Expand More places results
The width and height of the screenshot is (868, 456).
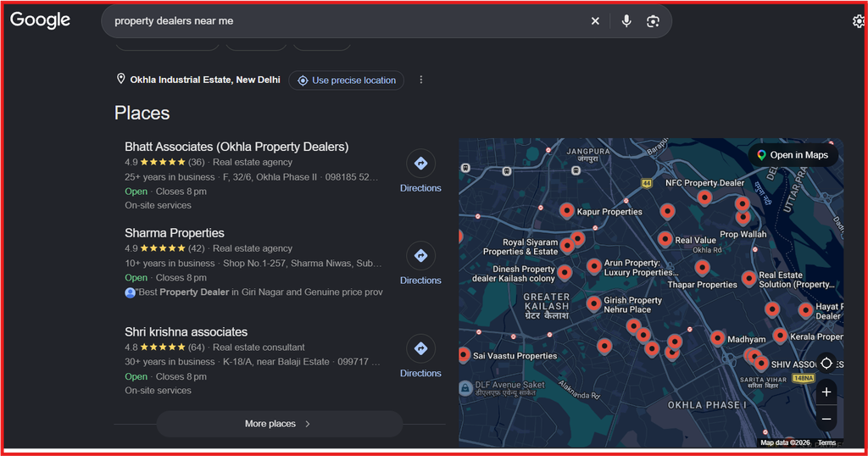[x=280, y=424]
